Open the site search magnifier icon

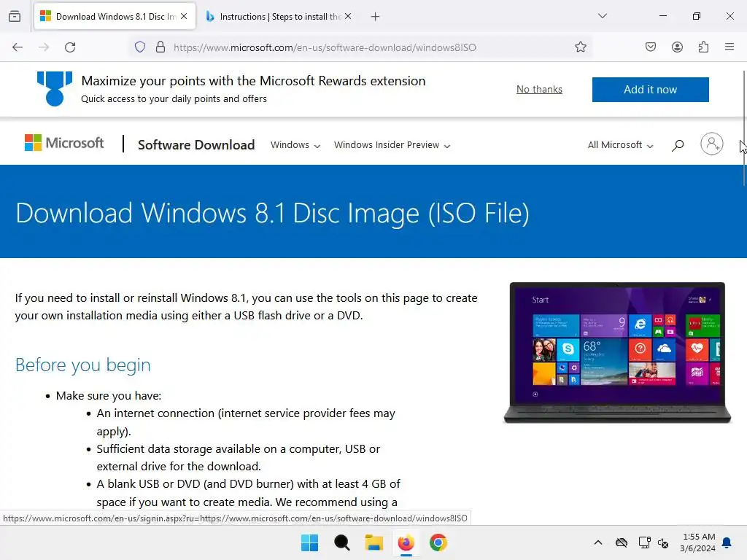[678, 145]
